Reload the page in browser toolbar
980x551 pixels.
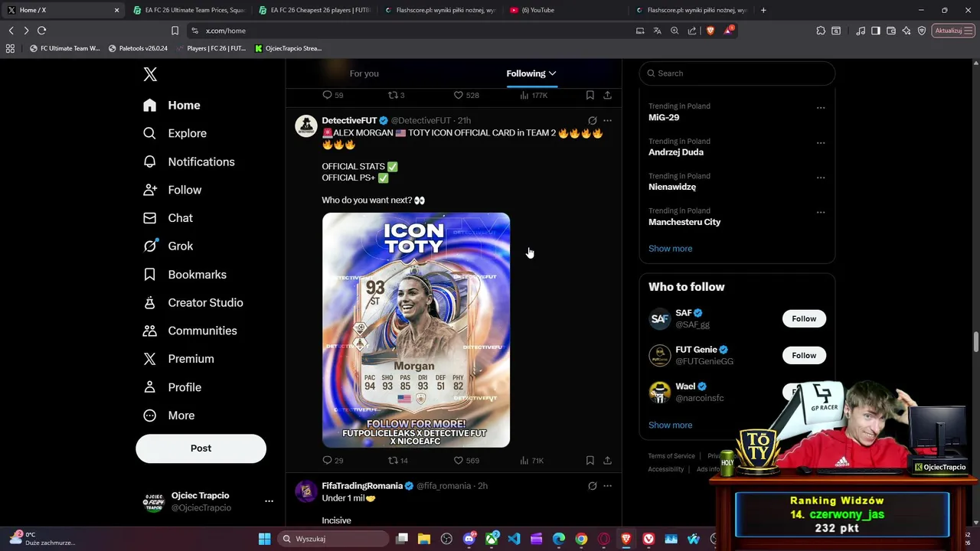tap(41, 31)
